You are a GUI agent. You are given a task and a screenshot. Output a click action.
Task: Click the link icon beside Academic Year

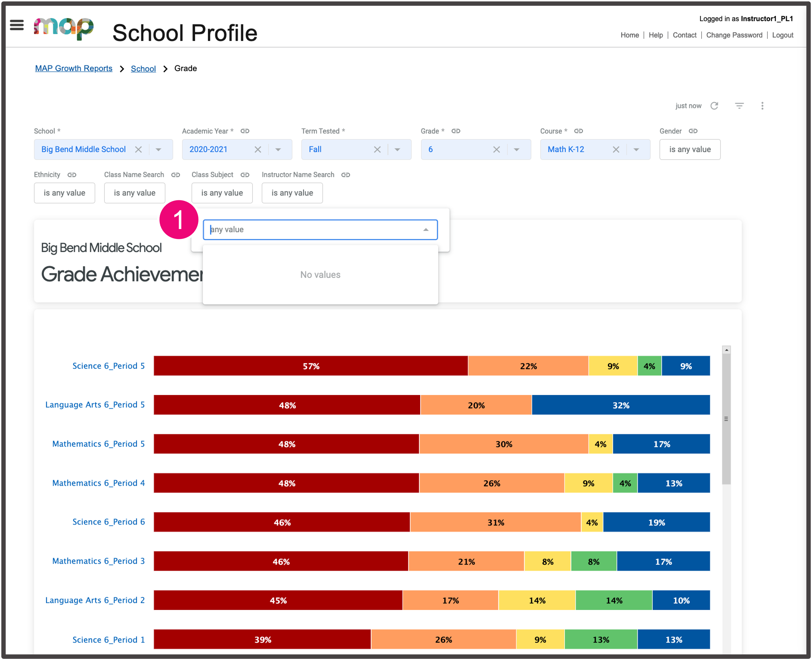click(x=245, y=131)
